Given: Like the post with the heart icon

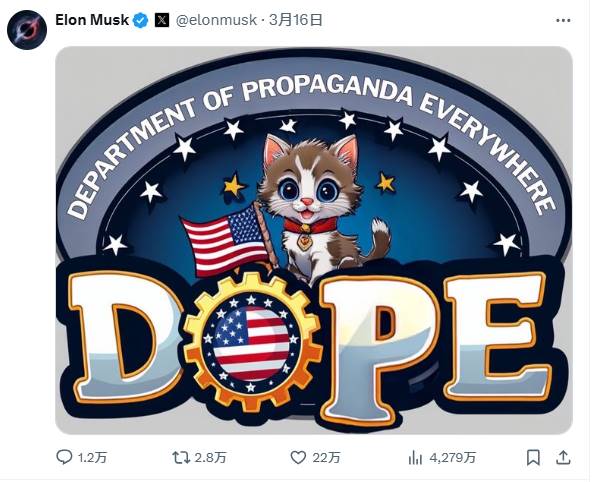Looking at the screenshot, I should point(297,457).
